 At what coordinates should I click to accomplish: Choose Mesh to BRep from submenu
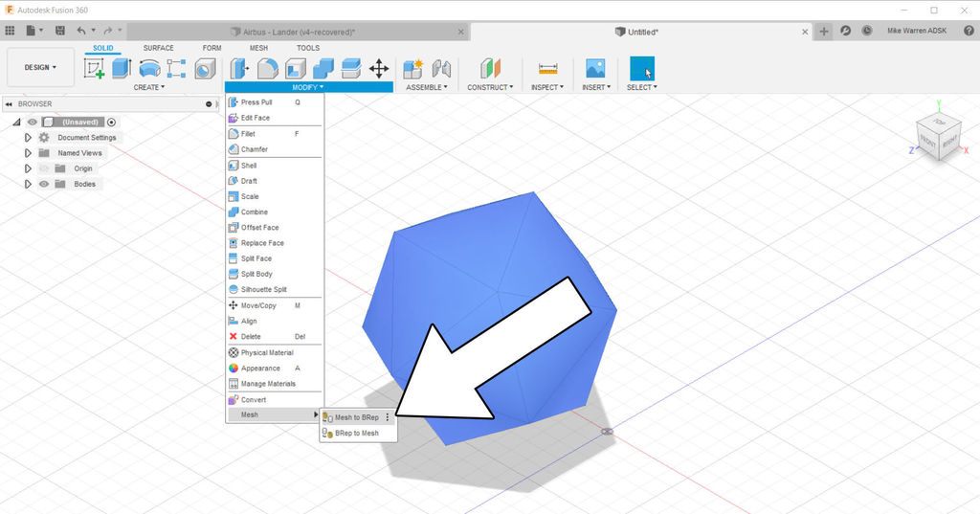[356, 417]
